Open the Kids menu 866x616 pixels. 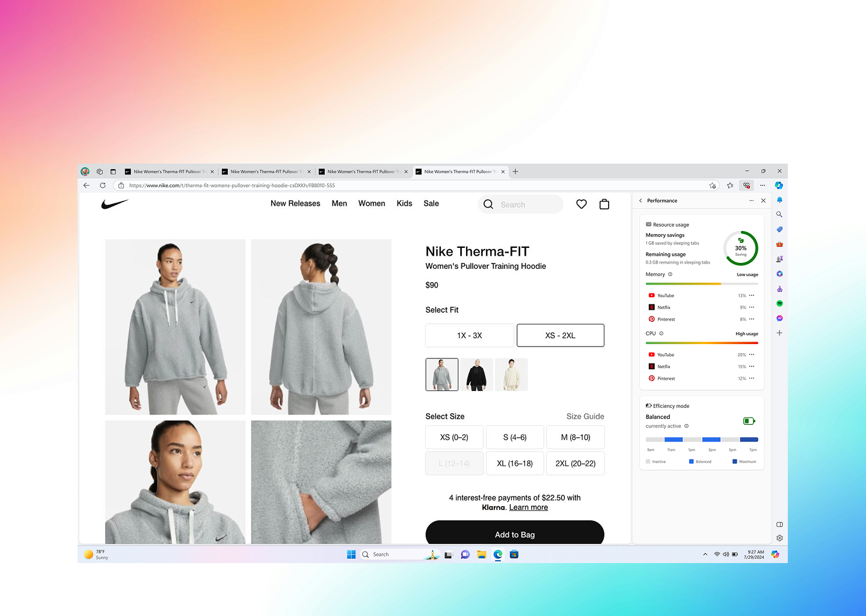[405, 203]
